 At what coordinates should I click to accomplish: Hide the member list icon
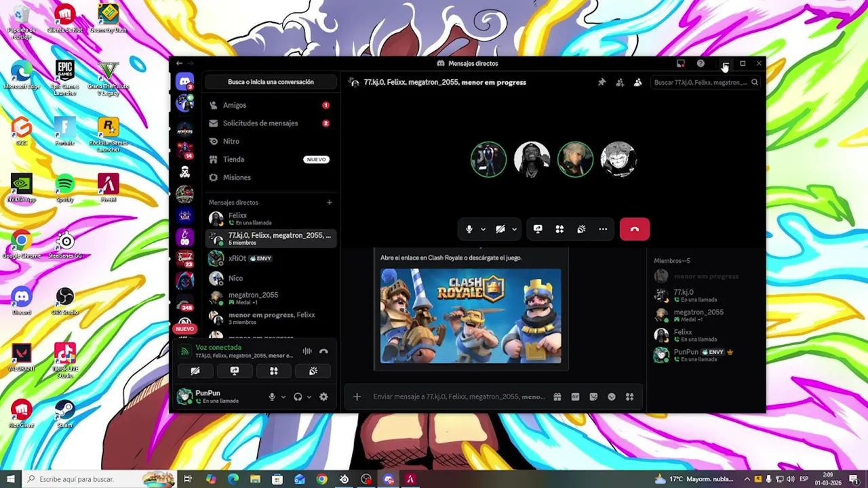pos(637,82)
